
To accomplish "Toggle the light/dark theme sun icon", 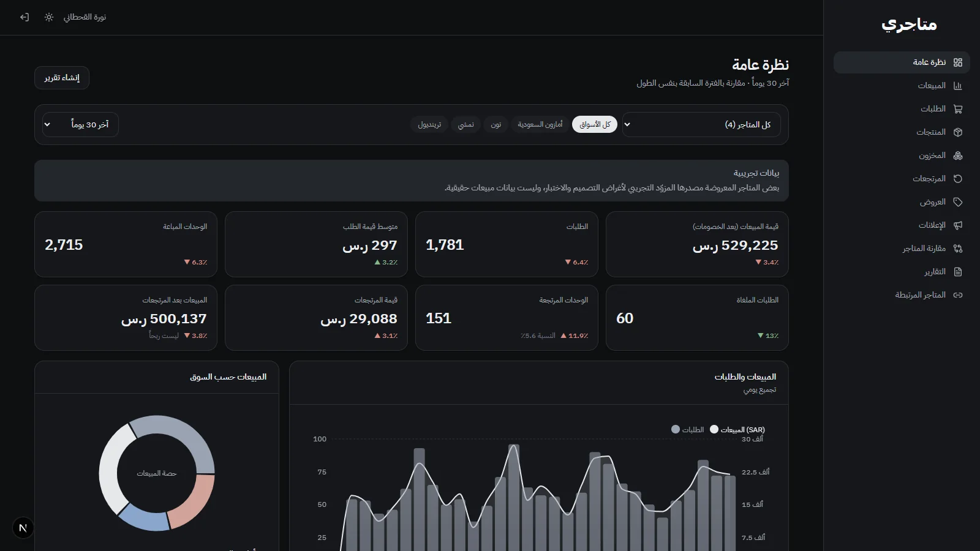I will pos(49,17).
